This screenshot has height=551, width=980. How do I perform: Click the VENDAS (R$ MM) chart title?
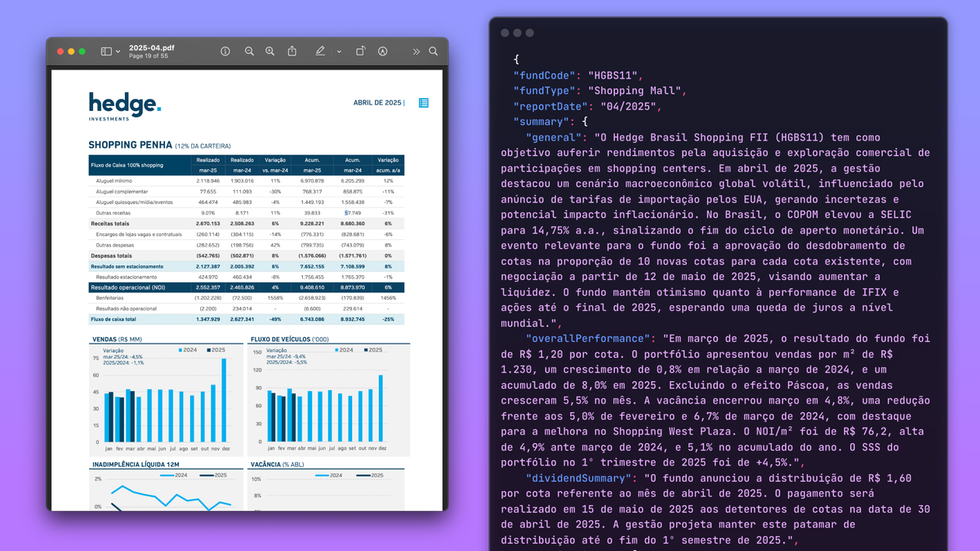coord(118,339)
